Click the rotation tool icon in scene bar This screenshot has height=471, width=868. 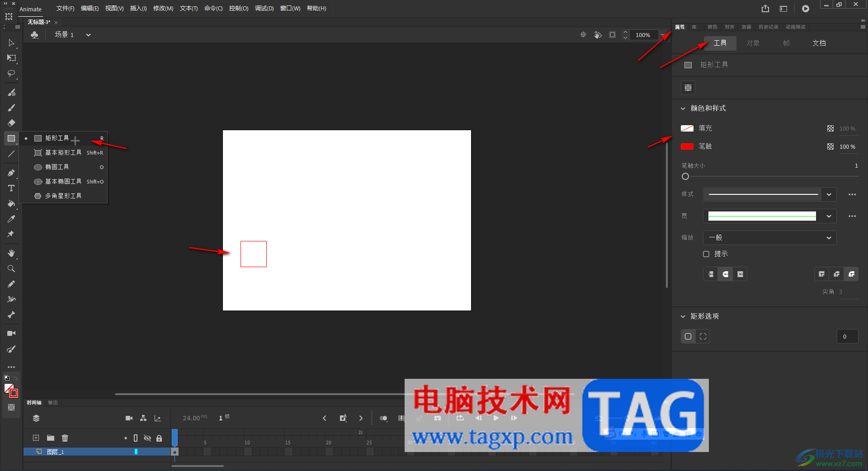coord(598,35)
